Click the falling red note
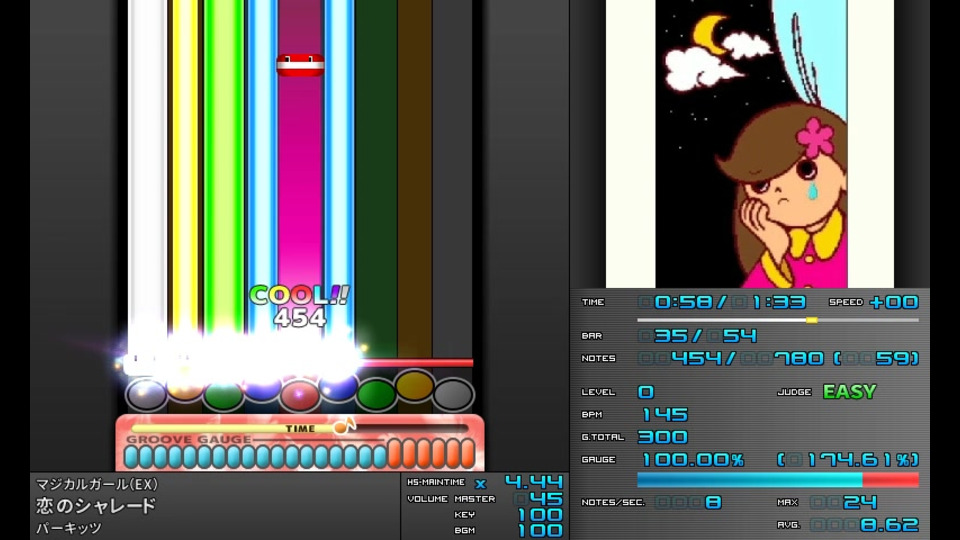The height and width of the screenshot is (540, 960). tap(300, 65)
